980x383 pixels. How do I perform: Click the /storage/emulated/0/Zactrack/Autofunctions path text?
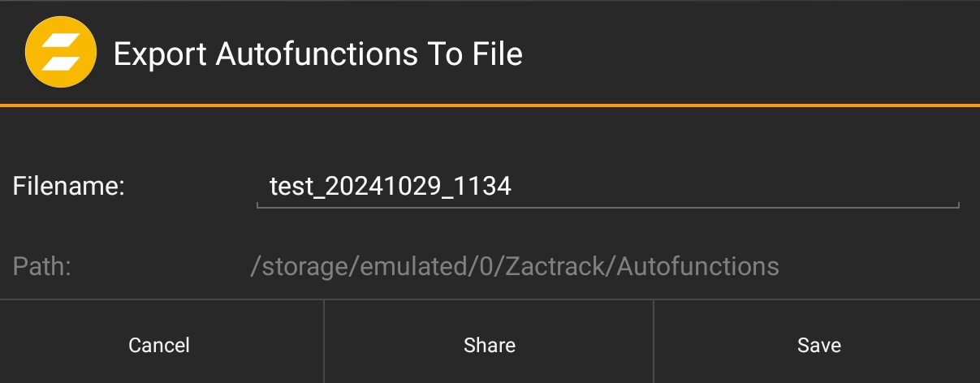[x=515, y=266]
